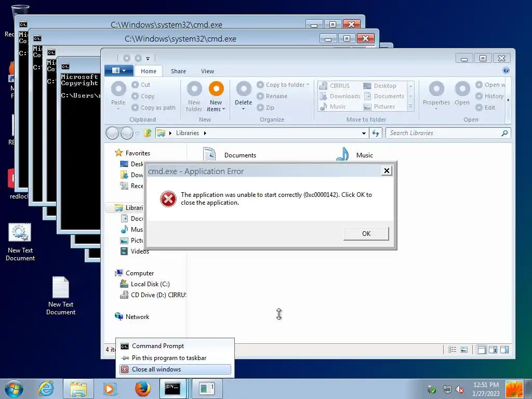Click Zip in the Organize group

coord(265,108)
